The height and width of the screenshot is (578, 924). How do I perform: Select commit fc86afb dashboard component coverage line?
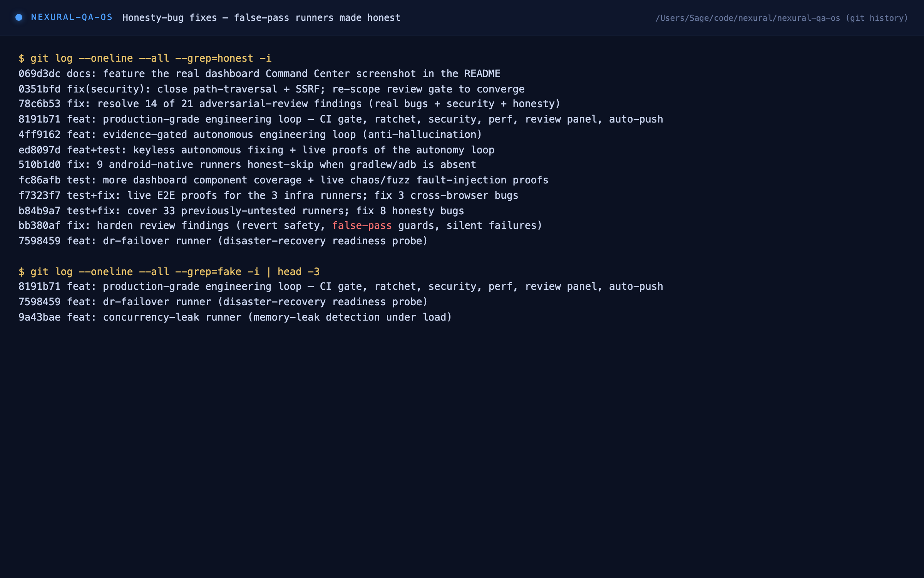coord(283,180)
